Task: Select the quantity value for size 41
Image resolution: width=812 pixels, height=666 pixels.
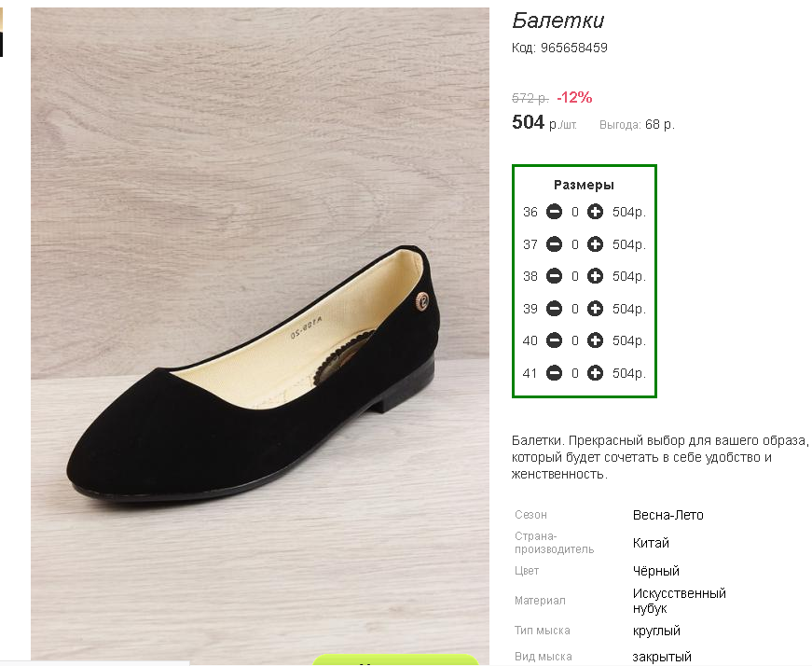Action: point(575,373)
